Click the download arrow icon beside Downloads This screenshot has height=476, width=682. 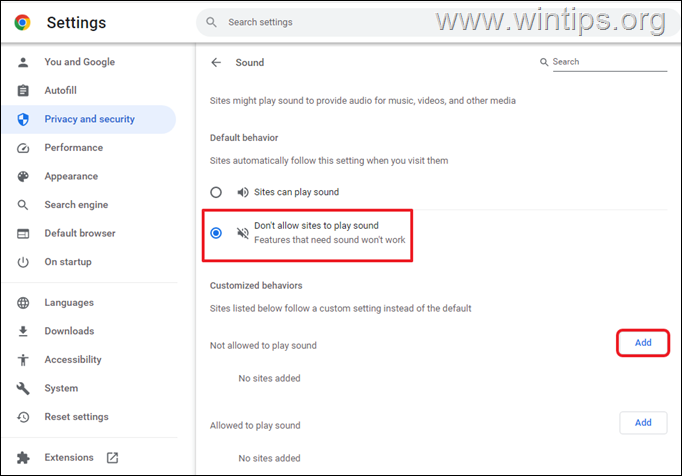[23, 331]
